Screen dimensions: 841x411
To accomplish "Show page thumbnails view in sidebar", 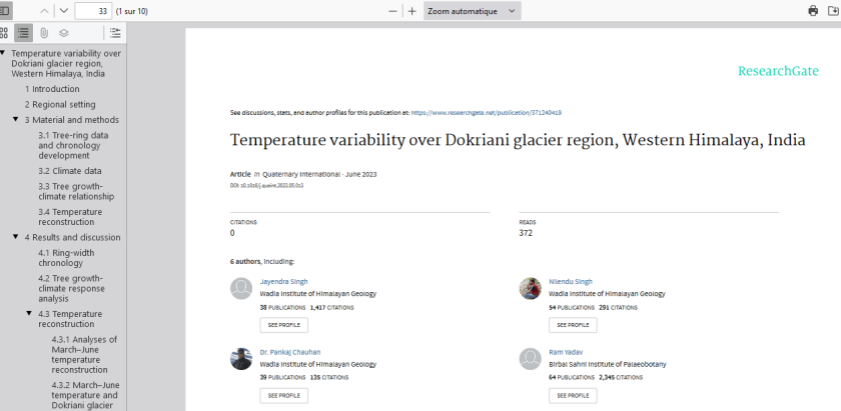I will (x=5, y=32).
